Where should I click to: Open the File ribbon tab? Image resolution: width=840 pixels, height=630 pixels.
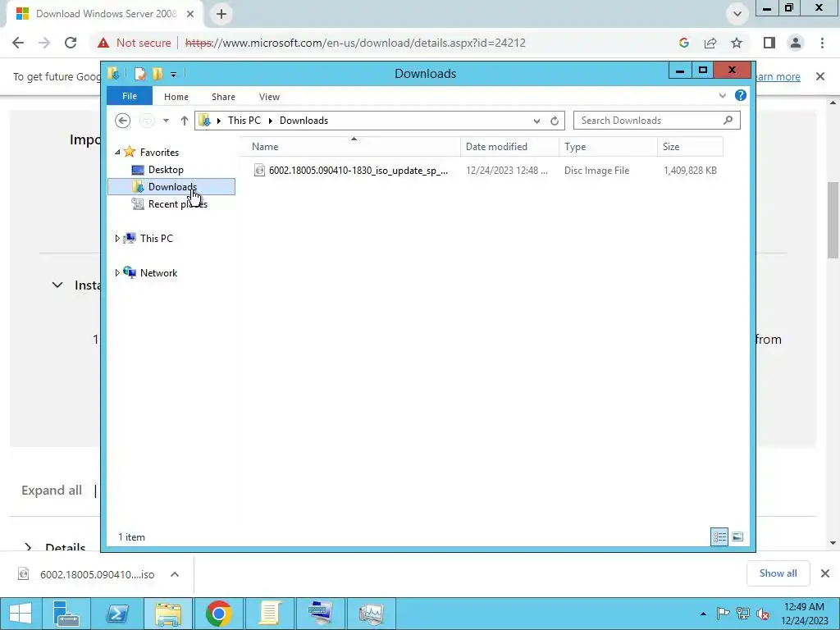click(130, 97)
